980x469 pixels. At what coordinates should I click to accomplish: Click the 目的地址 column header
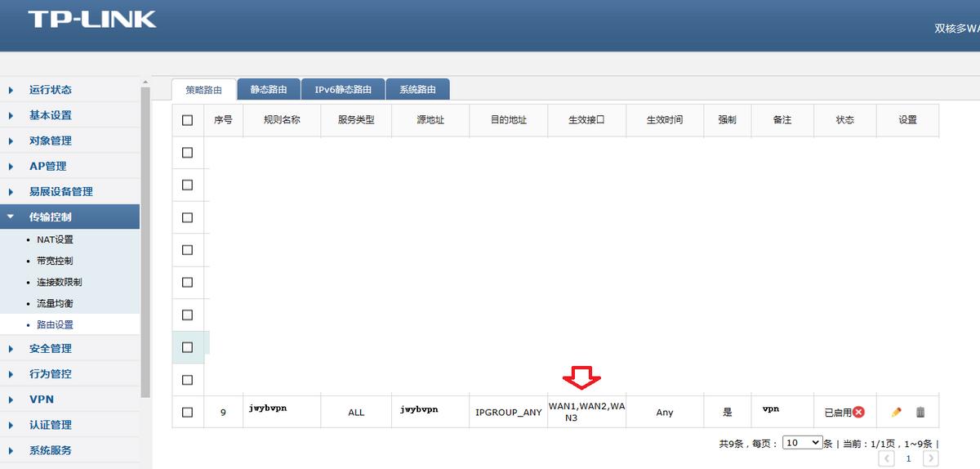(508, 120)
